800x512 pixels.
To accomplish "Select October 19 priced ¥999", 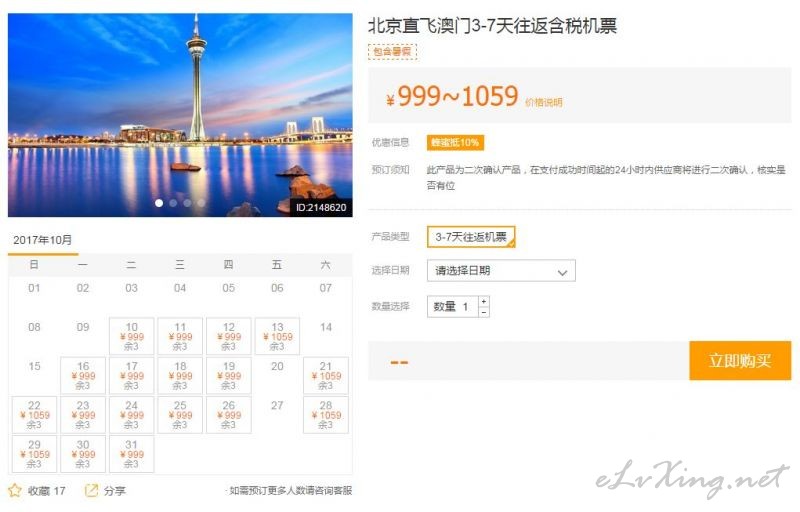I will click(229, 375).
